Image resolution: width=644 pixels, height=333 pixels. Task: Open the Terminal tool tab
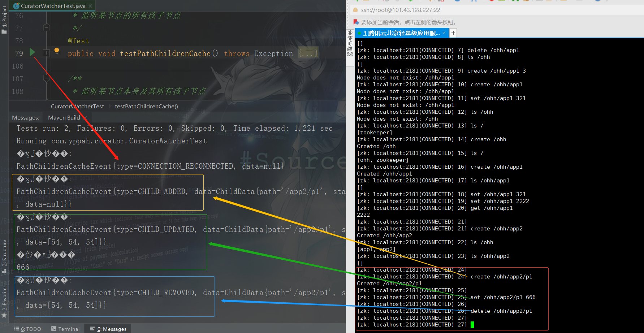click(65, 329)
